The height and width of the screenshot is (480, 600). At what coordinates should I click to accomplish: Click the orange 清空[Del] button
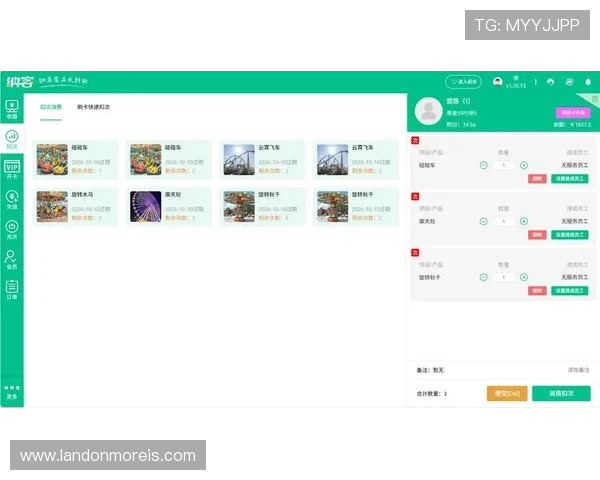(507, 393)
